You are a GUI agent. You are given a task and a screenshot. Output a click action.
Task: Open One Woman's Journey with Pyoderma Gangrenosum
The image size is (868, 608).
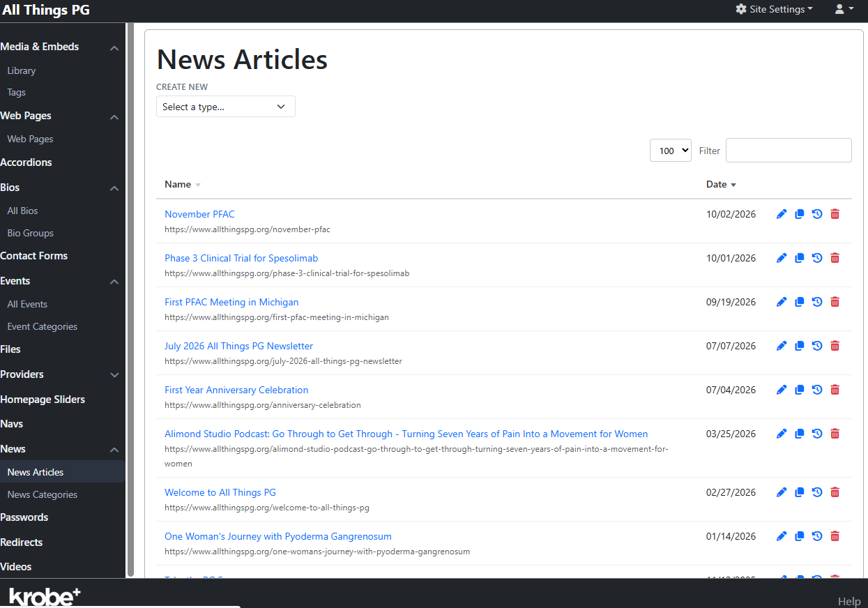(278, 536)
